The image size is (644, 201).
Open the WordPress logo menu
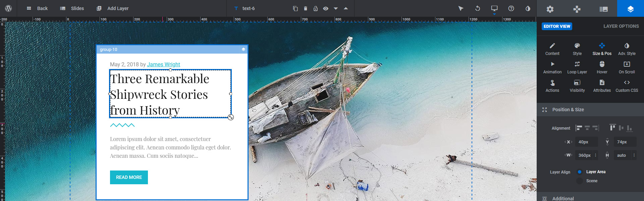coord(9,8)
